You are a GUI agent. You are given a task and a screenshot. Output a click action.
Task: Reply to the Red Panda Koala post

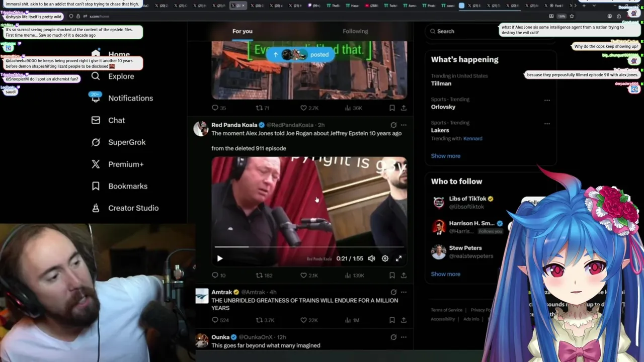(x=218, y=276)
